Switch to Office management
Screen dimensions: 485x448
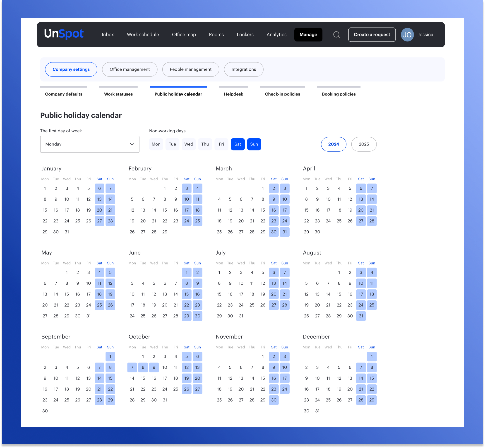(130, 69)
